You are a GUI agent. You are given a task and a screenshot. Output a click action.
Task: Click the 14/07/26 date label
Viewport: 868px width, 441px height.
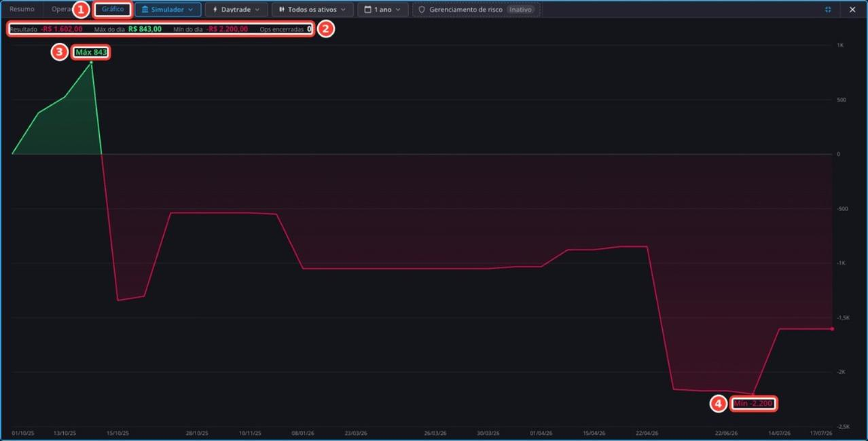point(780,433)
